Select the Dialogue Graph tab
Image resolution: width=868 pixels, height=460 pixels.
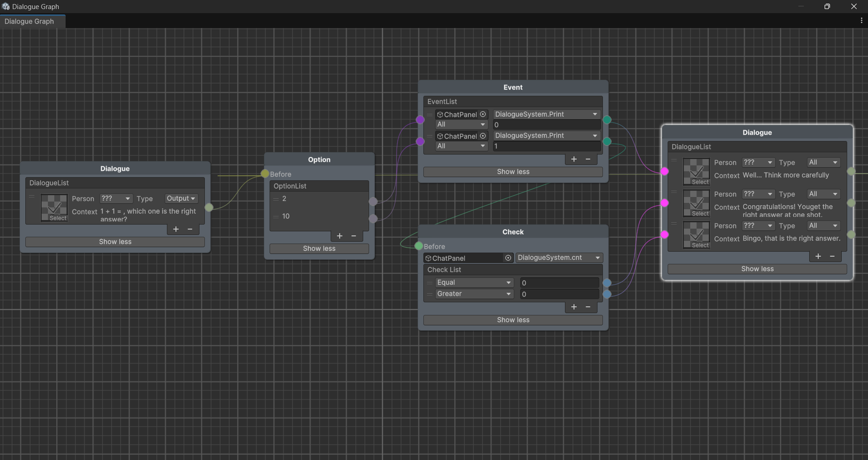tap(29, 21)
